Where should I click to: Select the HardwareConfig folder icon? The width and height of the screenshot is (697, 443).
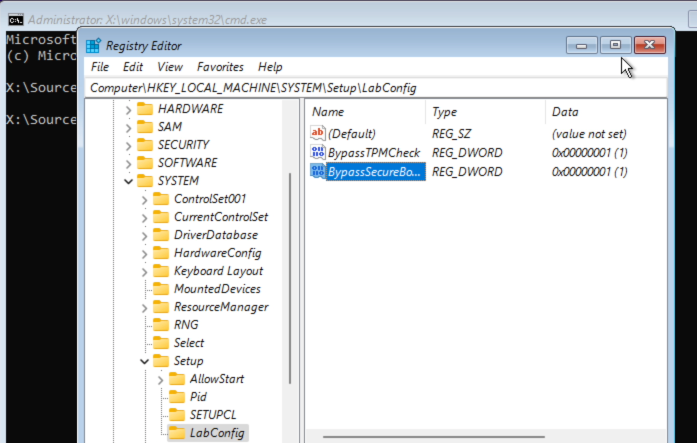click(161, 252)
